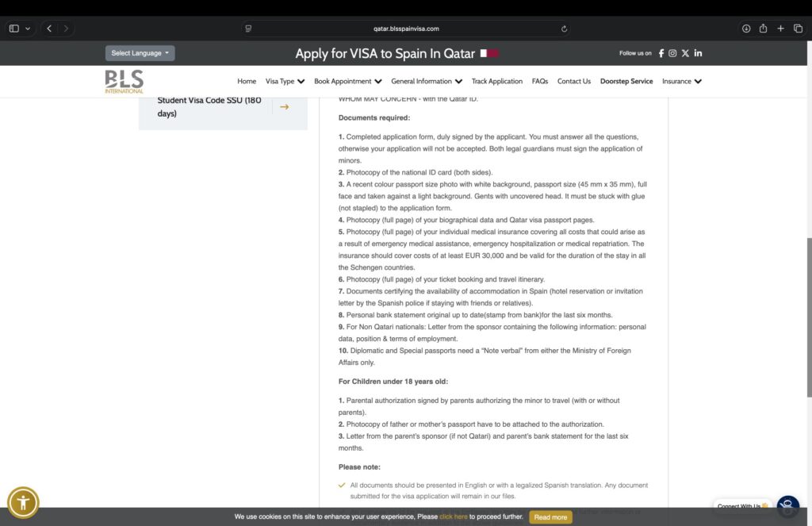Open BLS X (Twitter) icon
This screenshot has height=526, width=812.
coord(685,53)
